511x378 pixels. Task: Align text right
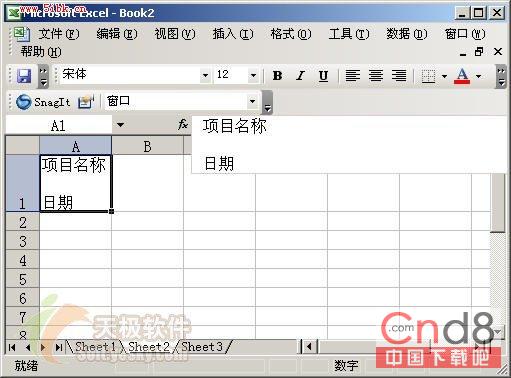coord(399,76)
